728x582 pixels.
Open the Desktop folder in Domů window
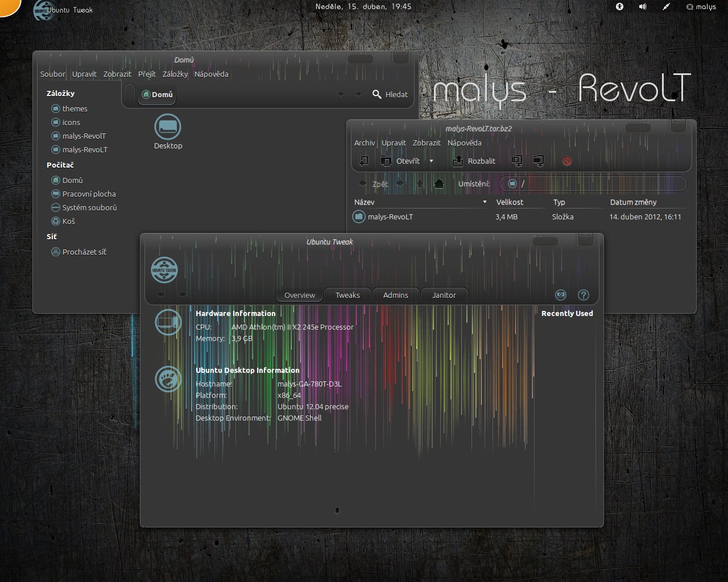pyautogui.click(x=168, y=132)
